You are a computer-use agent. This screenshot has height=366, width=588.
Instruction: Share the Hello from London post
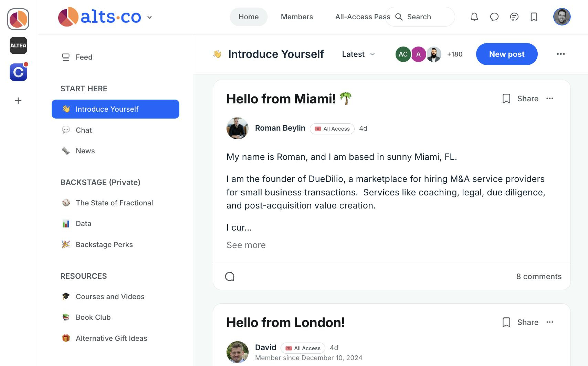(x=521, y=322)
